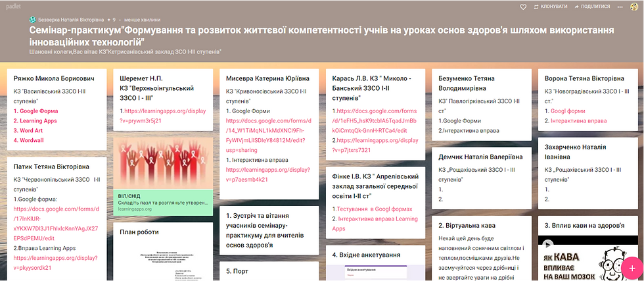Select post title Захарченко Наталія Іванівна
This screenshot has height=281, width=644.
click(x=575, y=152)
